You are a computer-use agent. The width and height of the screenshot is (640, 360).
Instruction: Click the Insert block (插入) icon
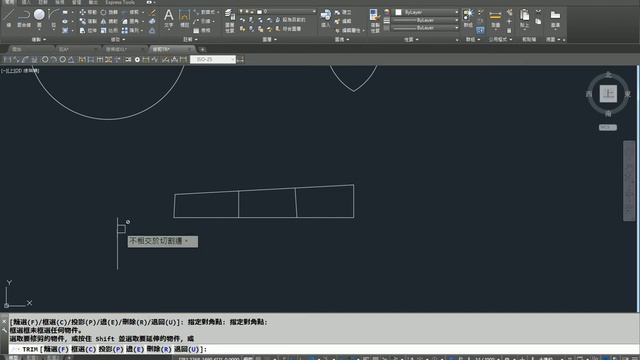click(326, 18)
